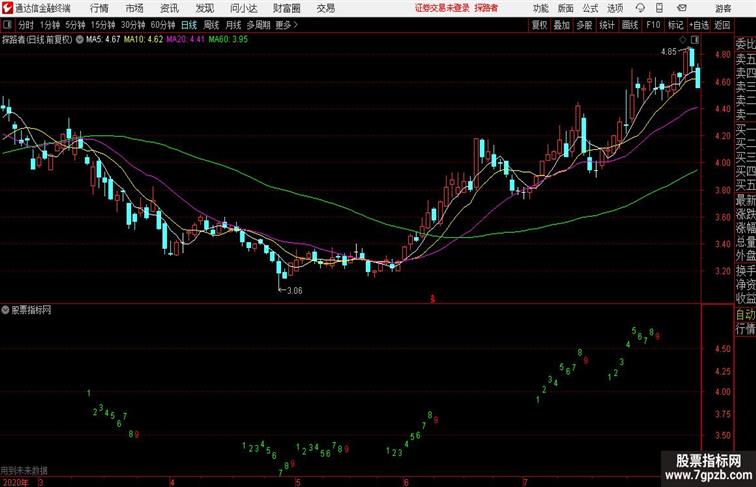The width and height of the screenshot is (756, 487).
Task: Open the headset customer service icon
Action: tap(640, 8)
